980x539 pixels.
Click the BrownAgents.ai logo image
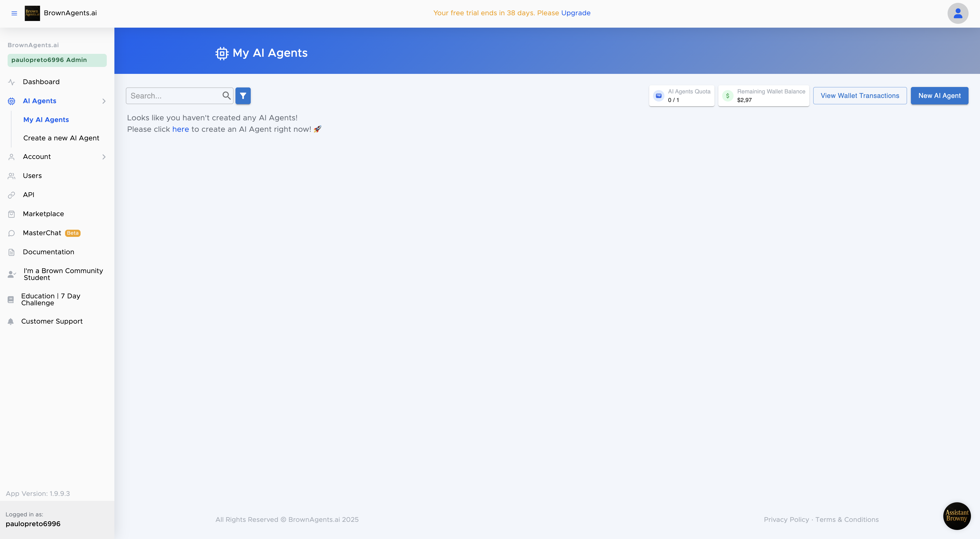tap(32, 13)
